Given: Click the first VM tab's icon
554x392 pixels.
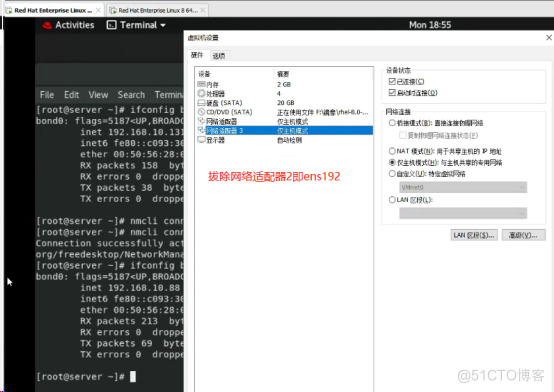Looking at the screenshot, I should pos(9,11).
